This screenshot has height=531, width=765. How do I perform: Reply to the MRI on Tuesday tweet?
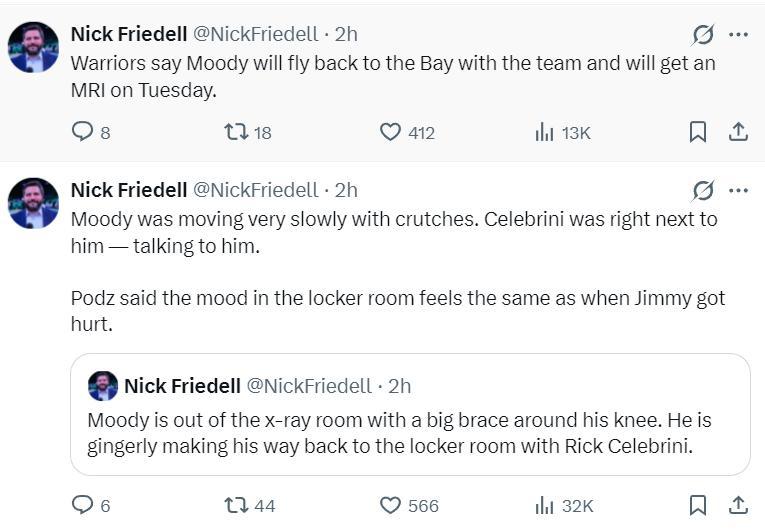(x=83, y=132)
